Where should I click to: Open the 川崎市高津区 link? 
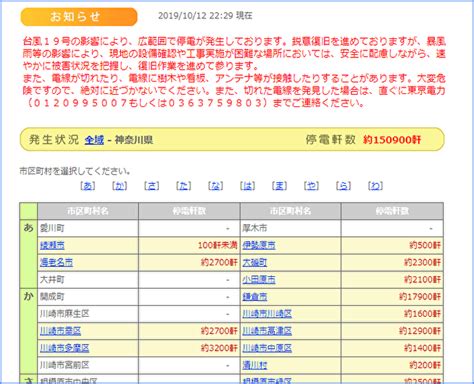coord(267,331)
